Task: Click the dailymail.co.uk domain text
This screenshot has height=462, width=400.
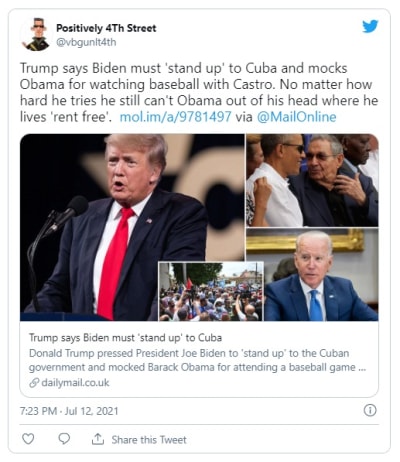Action: coord(75,383)
